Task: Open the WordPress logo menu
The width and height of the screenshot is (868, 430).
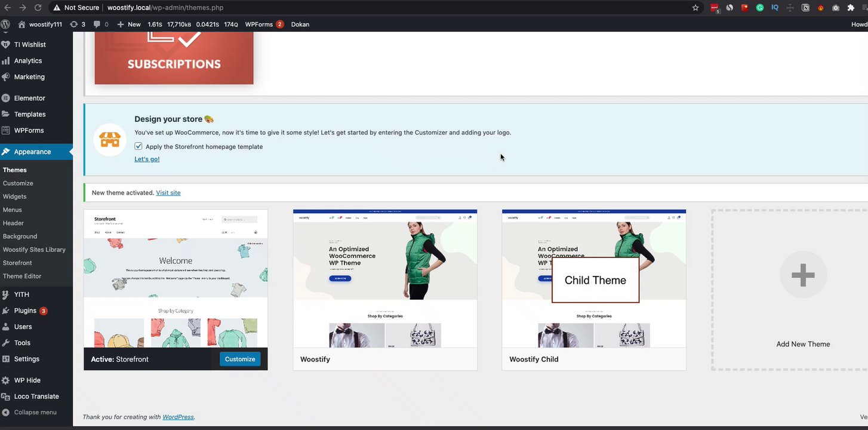Action: [x=6, y=24]
